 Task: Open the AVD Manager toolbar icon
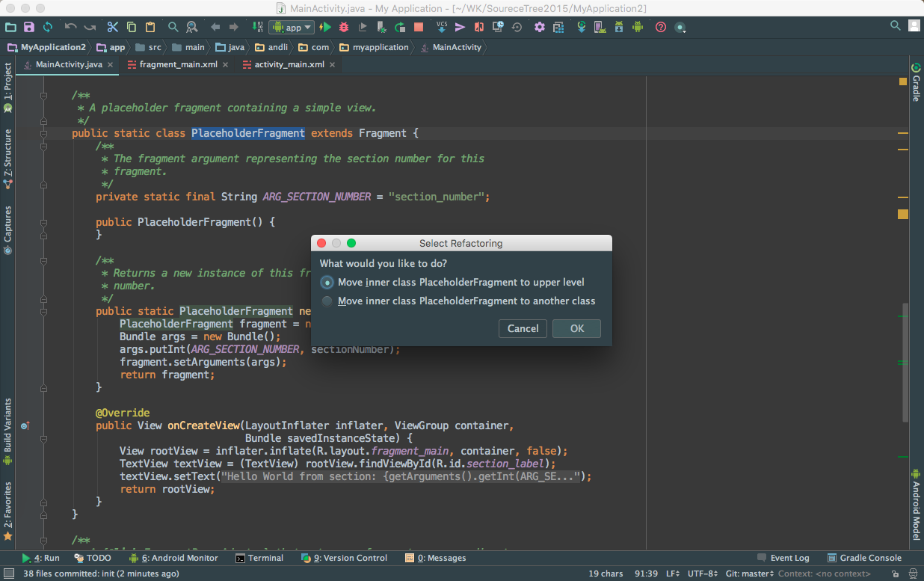600,27
